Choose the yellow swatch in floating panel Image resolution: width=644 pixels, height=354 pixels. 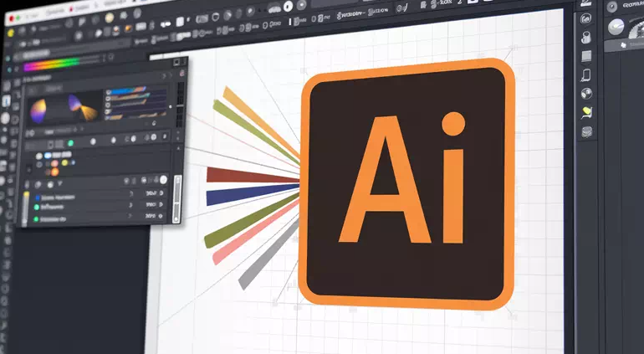pyautogui.click(x=64, y=163)
